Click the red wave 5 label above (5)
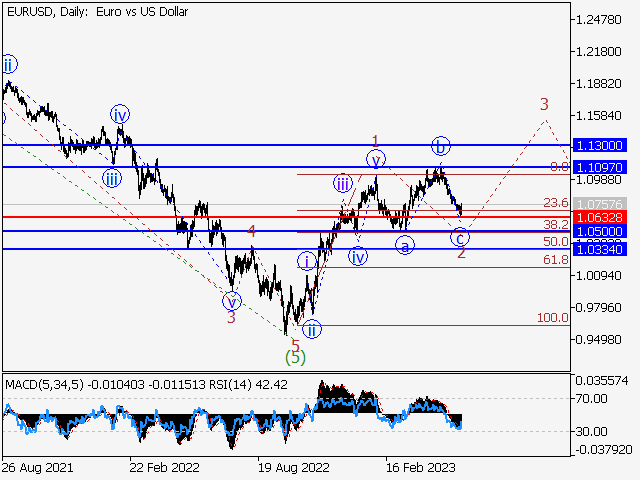Viewport: 640px width, 480px height. (x=296, y=345)
